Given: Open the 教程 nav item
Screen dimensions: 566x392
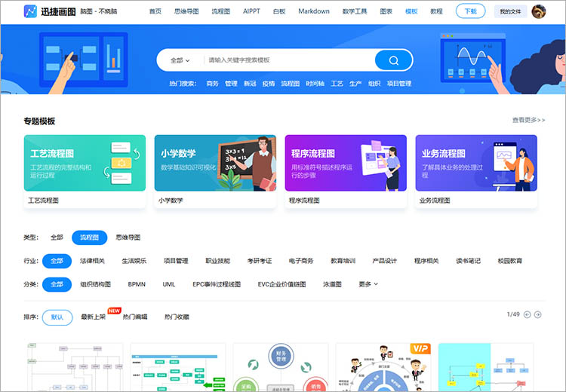Looking at the screenshot, I should pyautogui.click(x=436, y=11).
